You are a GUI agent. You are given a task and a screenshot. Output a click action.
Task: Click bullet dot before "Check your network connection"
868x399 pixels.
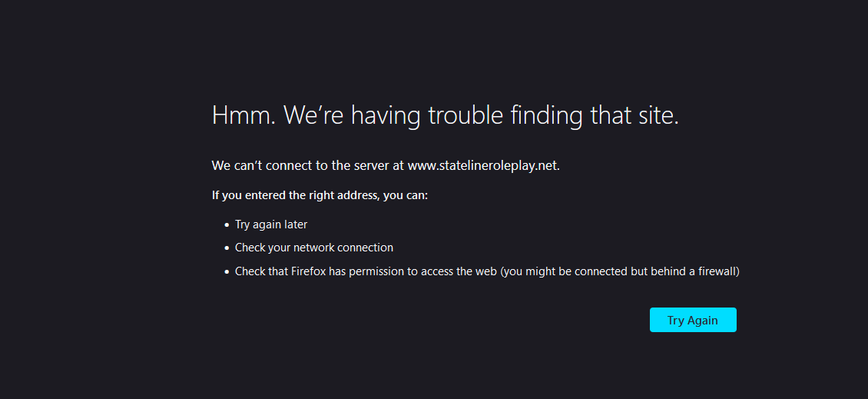click(227, 248)
